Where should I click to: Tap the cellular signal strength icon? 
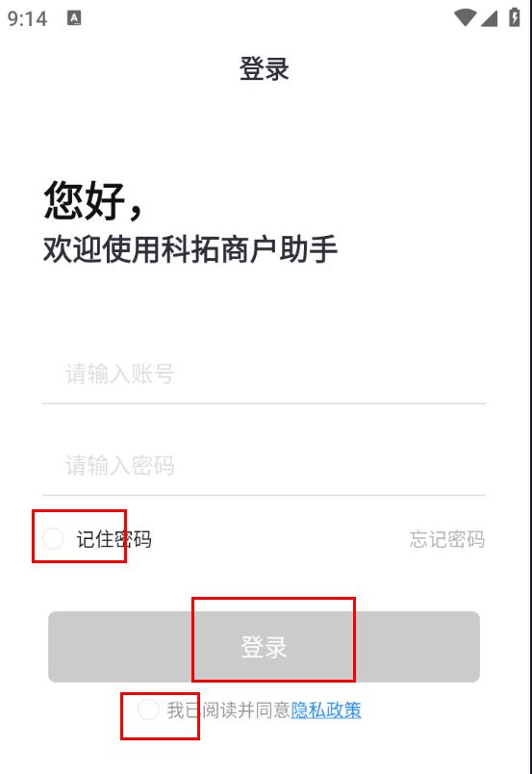489,18
